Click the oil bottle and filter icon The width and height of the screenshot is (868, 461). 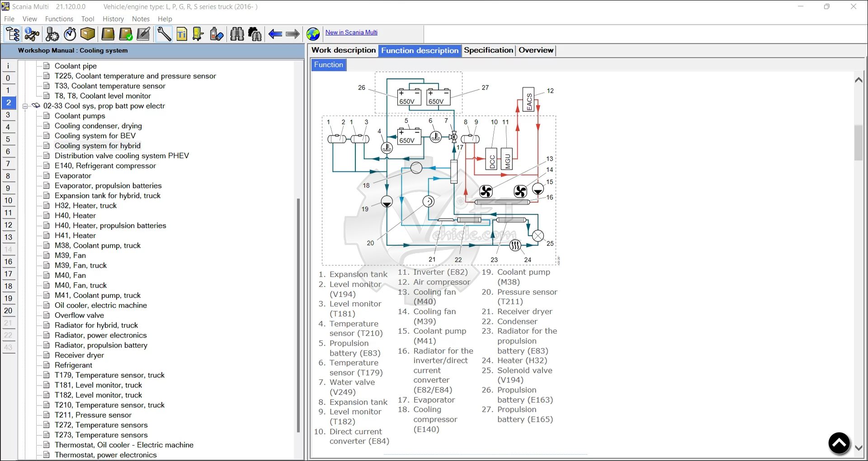click(x=217, y=34)
